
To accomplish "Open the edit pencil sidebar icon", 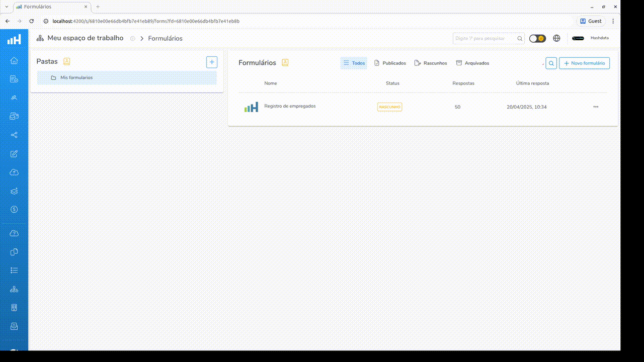I will (x=14, y=153).
